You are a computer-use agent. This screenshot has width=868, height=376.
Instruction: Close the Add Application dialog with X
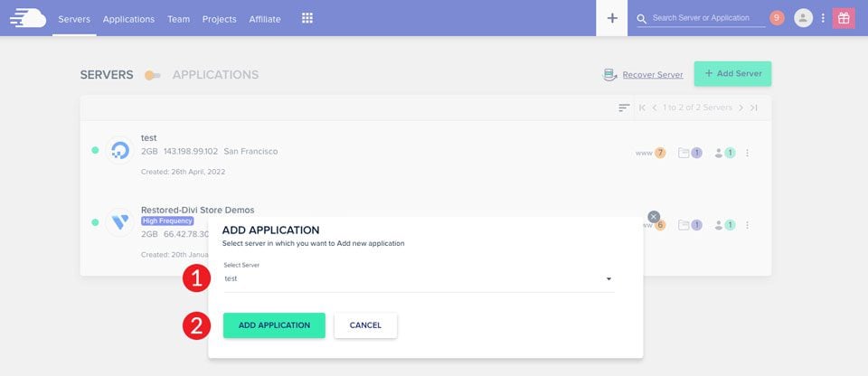pyautogui.click(x=654, y=216)
